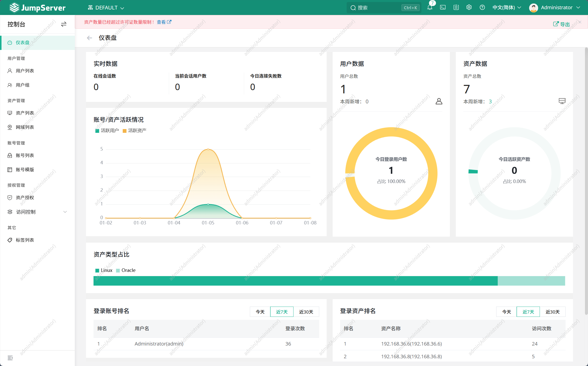Image resolution: width=588 pixels, height=366 pixels.
Task: Toggle 活跃用户 legend in activity chart
Action: [x=107, y=131]
